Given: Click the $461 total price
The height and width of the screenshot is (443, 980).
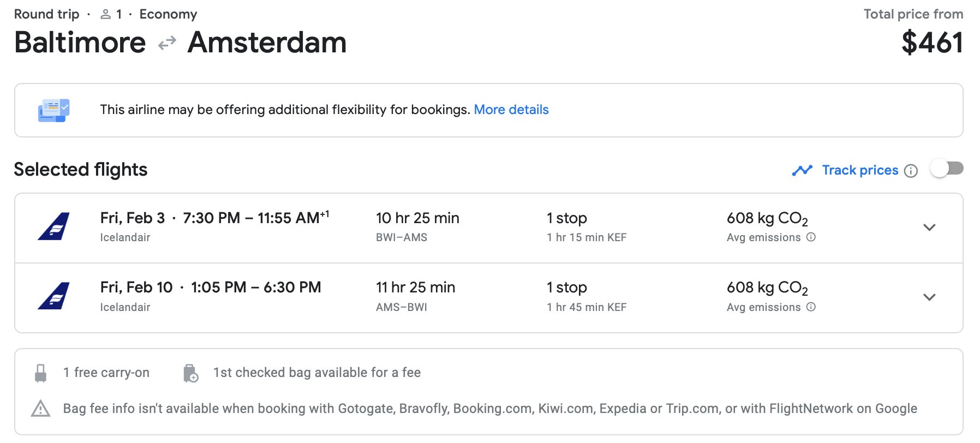Looking at the screenshot, I should (x=931, y=43).
